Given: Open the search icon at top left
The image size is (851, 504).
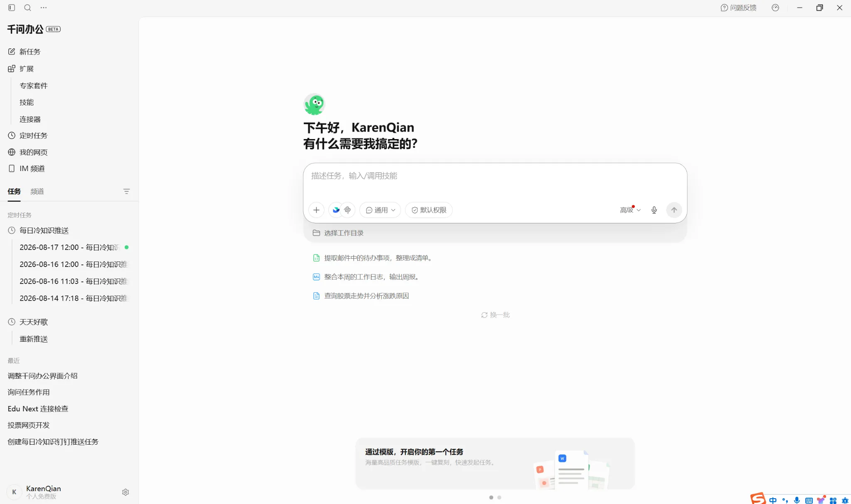Looking at the screenshot, I should click(27, 7).
